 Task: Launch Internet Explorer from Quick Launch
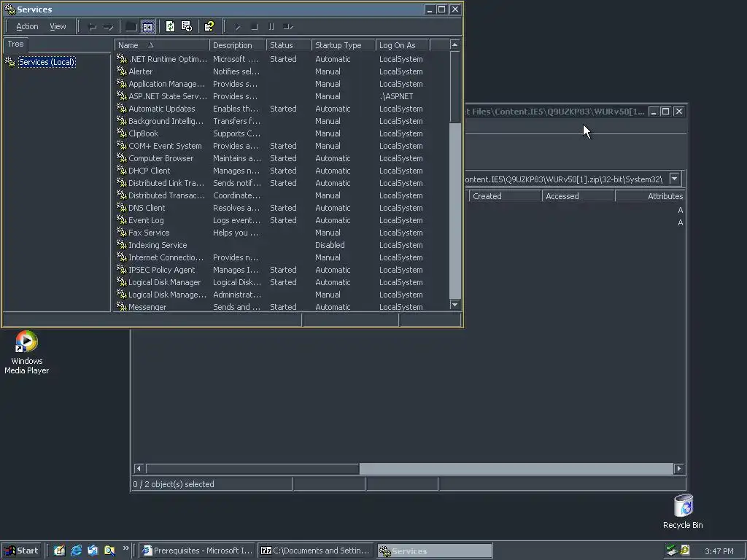pyautogui.click(x=76, y=551)
